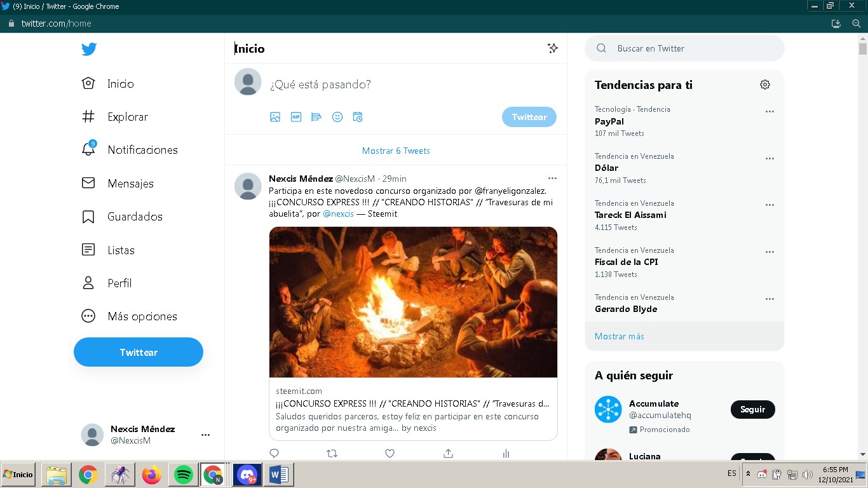Show hidden icons in the system tray
Viewport: 868px width, 488px height.
coord(748,474)
